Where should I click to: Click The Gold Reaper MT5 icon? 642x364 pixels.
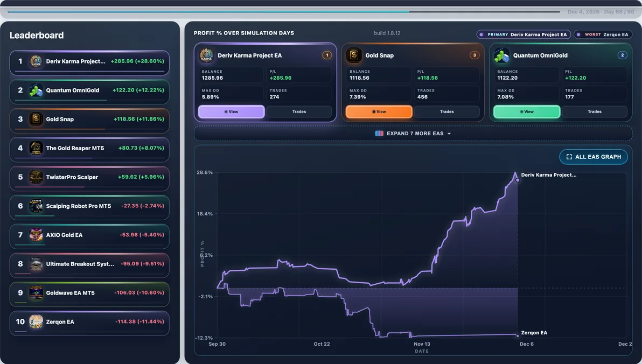tap(36, 148)
